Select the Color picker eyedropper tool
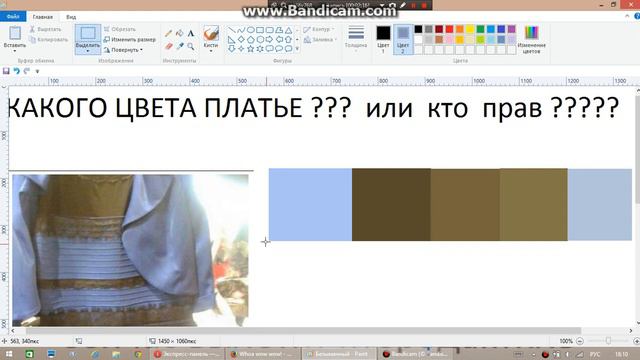Image resolution: width=640 pixels, height=360 pixels. click(x=180, y=46)
